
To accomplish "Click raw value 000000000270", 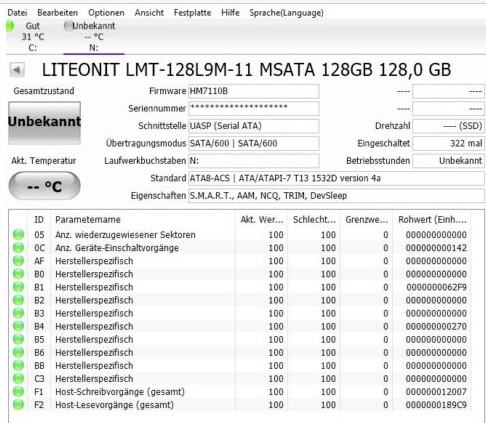I will click(x=436, y=326).
